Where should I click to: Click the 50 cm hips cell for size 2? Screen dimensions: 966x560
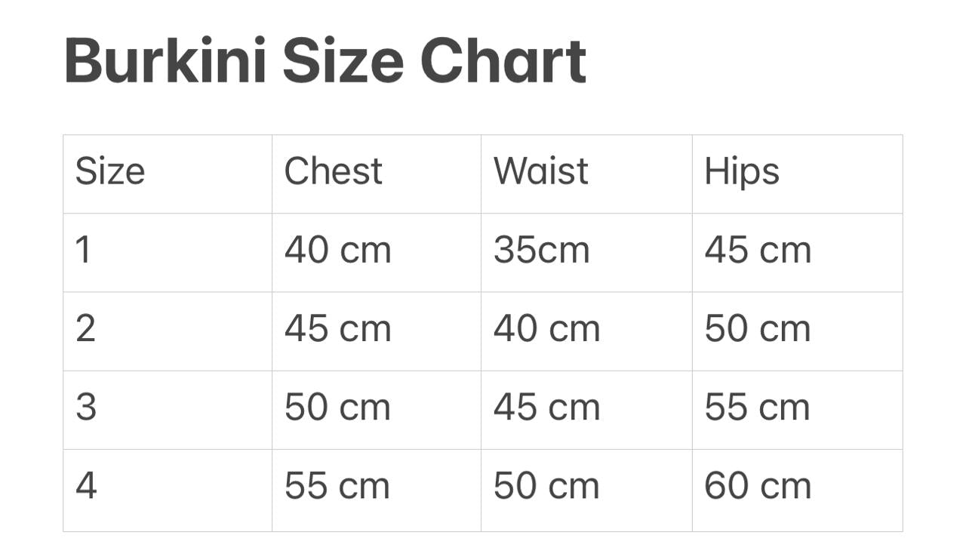click(797, 331)
